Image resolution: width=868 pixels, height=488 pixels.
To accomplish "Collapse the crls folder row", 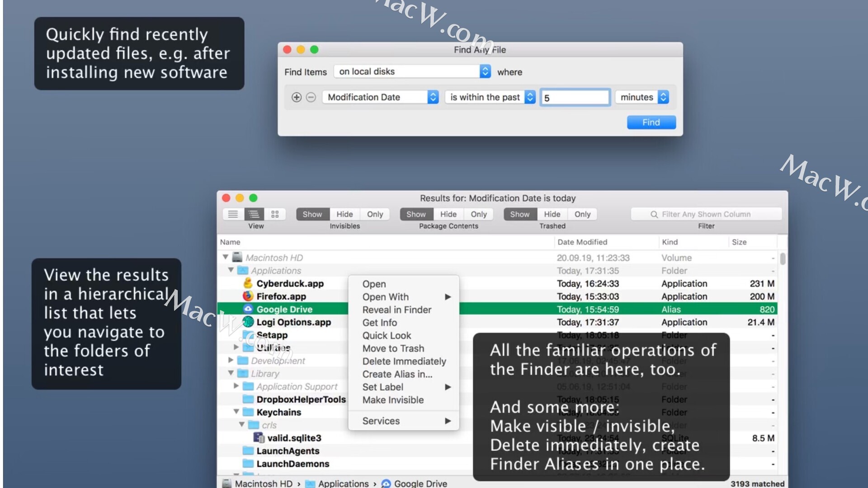I will pyautogui.click(x=241, y=425).
